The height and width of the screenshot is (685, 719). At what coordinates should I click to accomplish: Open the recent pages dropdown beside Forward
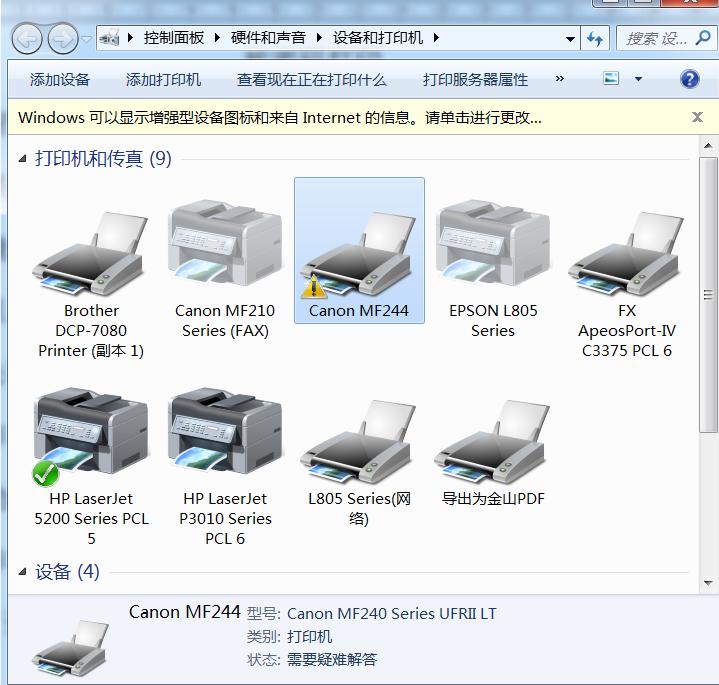point(87,39)
